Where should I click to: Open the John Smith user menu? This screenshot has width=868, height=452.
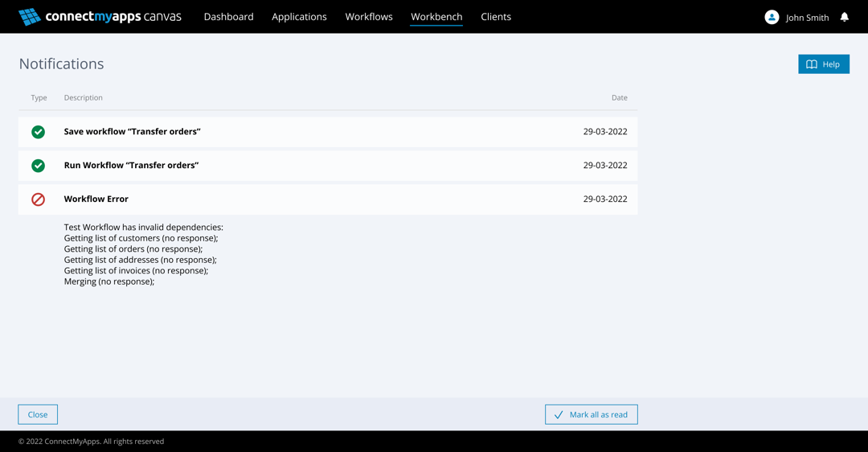[807, 18]
